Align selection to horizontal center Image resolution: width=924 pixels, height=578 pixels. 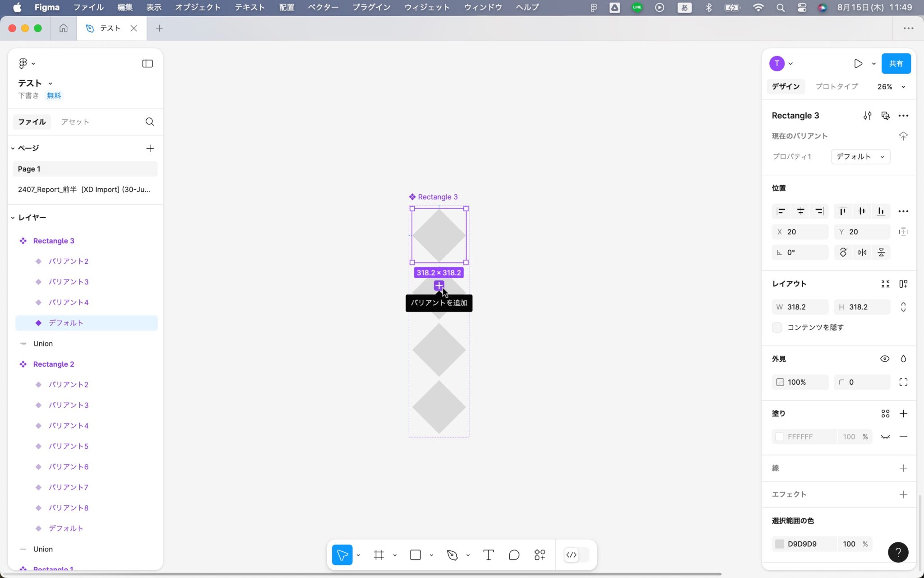point(800,211)
